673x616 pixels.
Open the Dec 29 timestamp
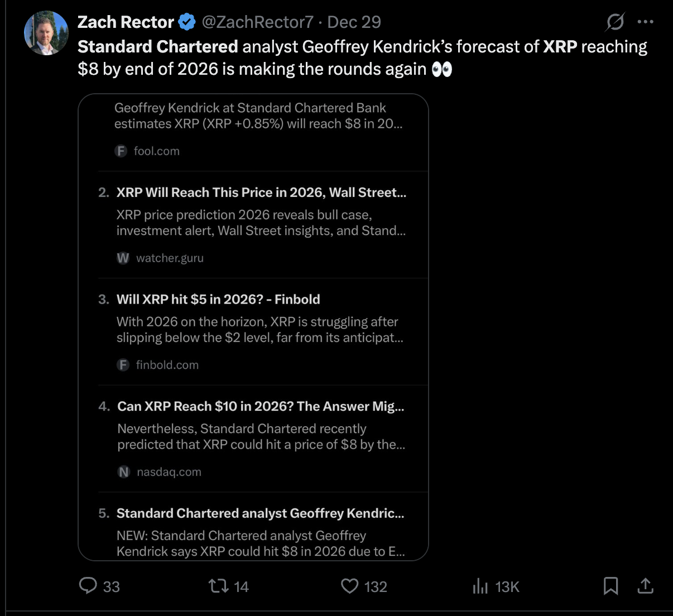[x=354, y=22]
